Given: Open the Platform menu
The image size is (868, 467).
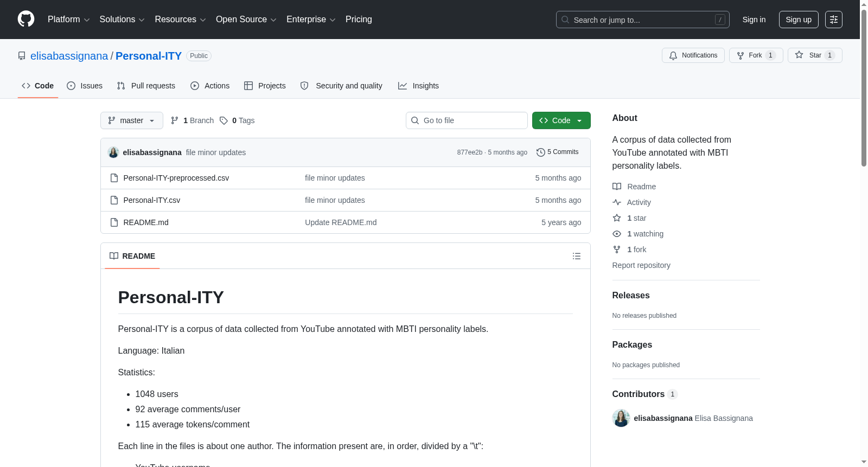Looking at the screenshot, I should [68, 20].
